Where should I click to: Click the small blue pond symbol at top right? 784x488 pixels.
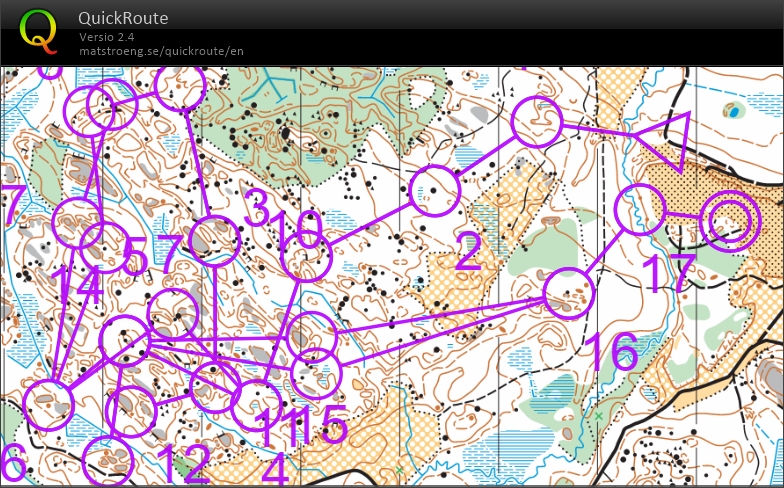point(736,111)
